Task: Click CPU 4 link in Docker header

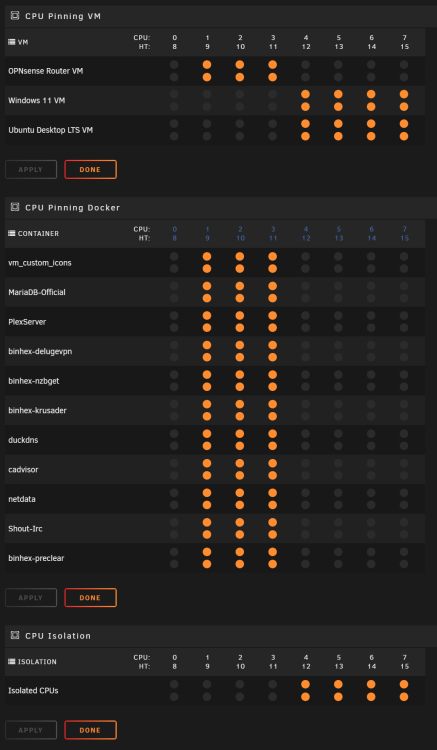Action: 306,229
